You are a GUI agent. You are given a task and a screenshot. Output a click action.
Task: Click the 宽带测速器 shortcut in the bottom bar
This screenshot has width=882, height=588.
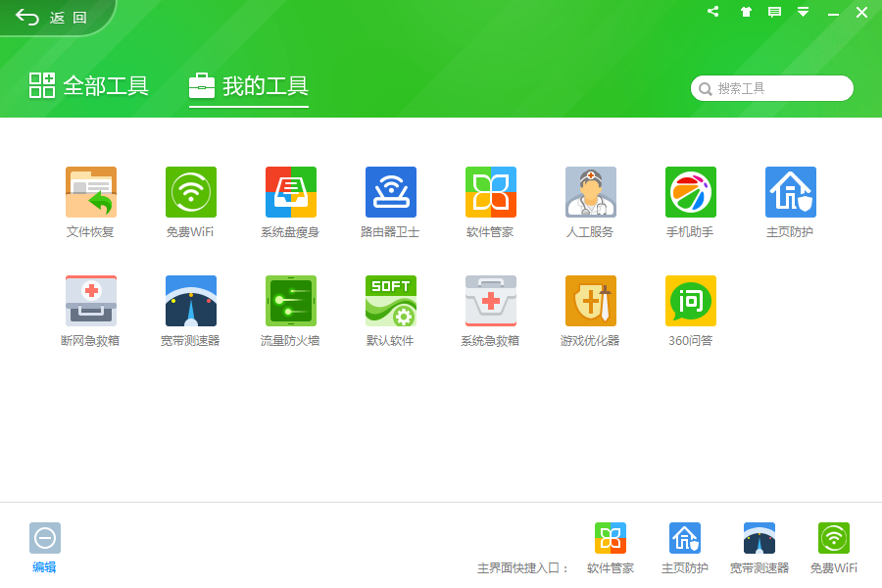[x=759, y=538]
